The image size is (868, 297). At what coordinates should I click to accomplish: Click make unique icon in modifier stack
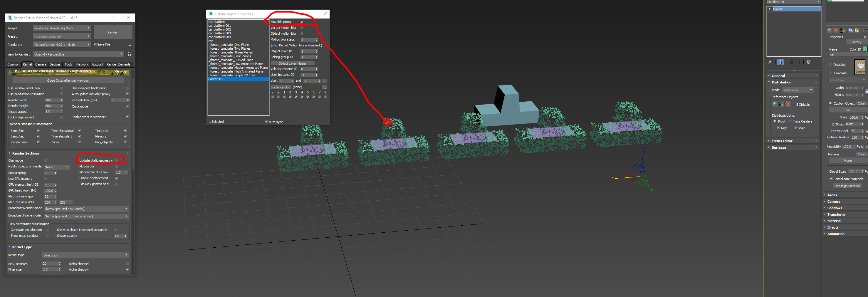[x=791, y=62]
